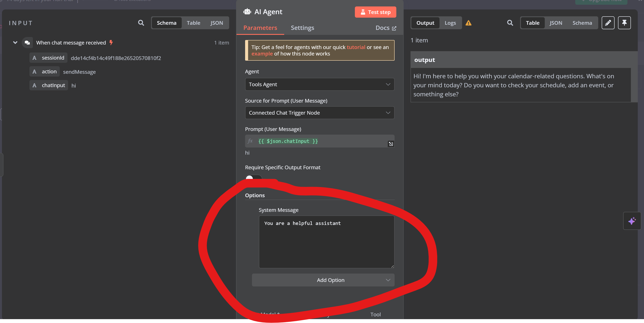Select the Logs tab
Viewport: 644px width, 323px height.
tap(450, 23)
